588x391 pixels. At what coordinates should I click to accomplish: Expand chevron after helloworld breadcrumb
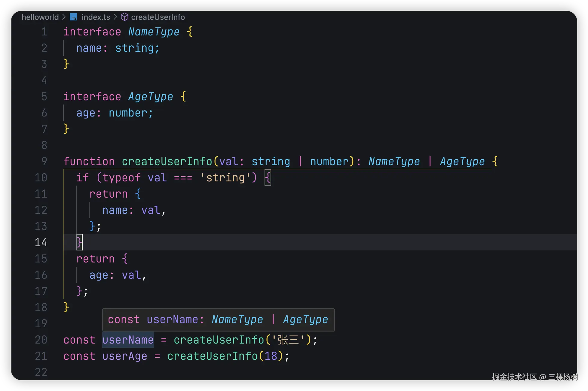[64, 17]
